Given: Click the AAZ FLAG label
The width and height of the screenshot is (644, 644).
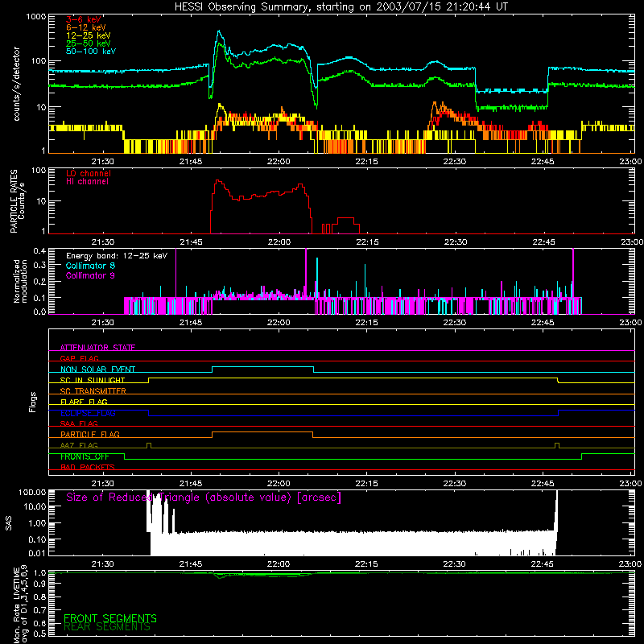Looking at the screenshot, I should (79, 445).
